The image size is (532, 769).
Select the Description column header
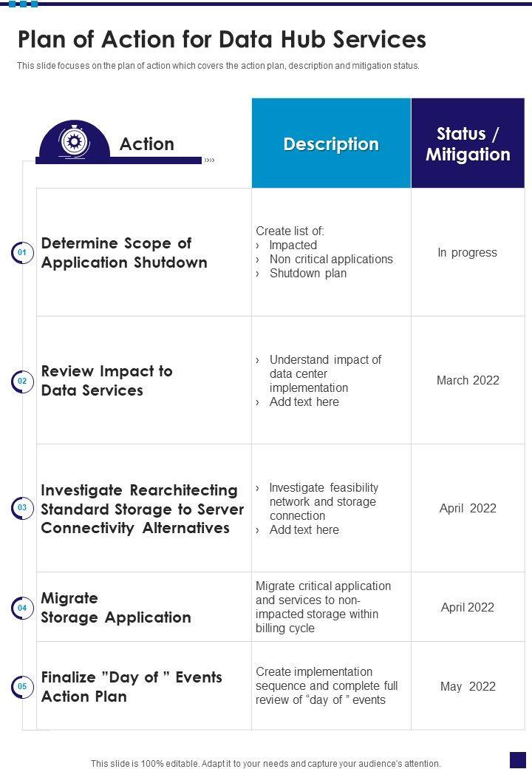331,143
